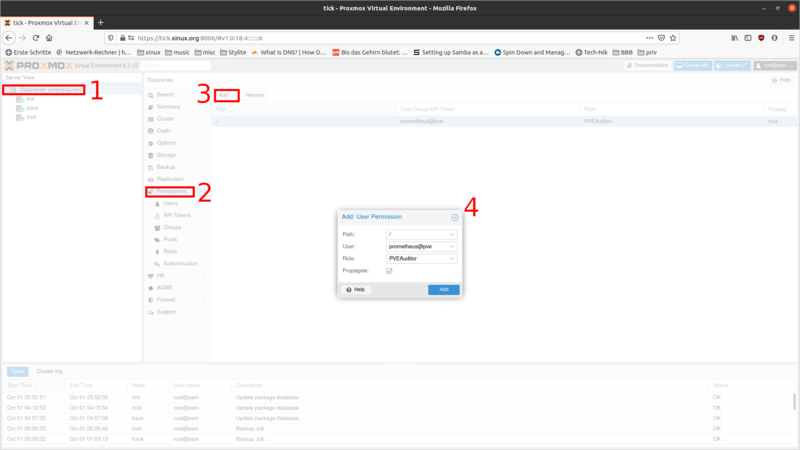
Task: Click the blue Add button in the dialog
Action: click(x=443, y=289)
